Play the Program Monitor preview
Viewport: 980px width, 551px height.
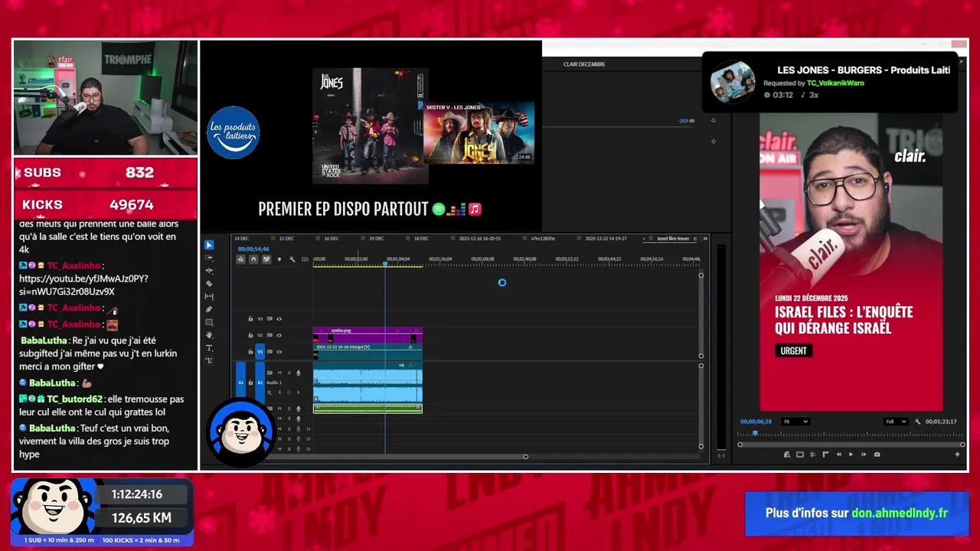coord(851,455)
